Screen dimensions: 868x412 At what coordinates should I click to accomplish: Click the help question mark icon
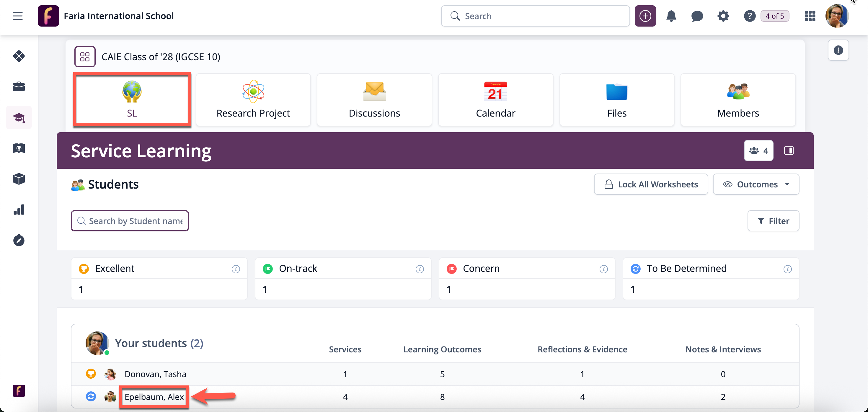coord(749,16)
